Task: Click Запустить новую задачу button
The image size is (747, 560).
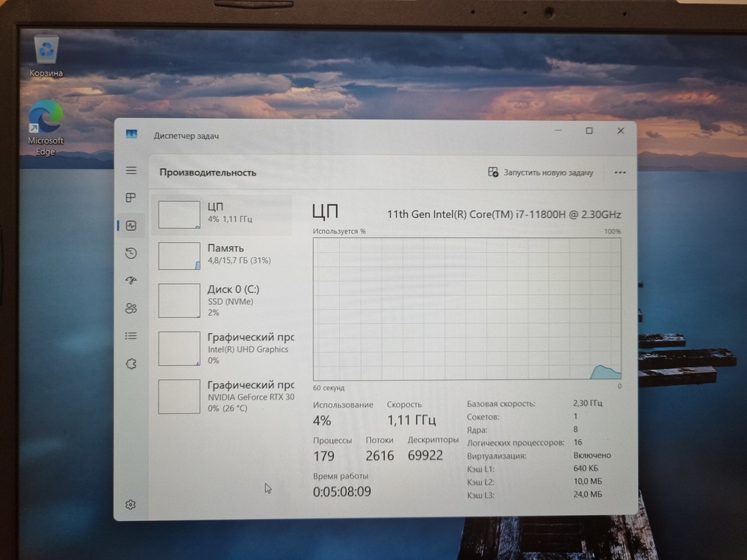Action: [541, 172]
